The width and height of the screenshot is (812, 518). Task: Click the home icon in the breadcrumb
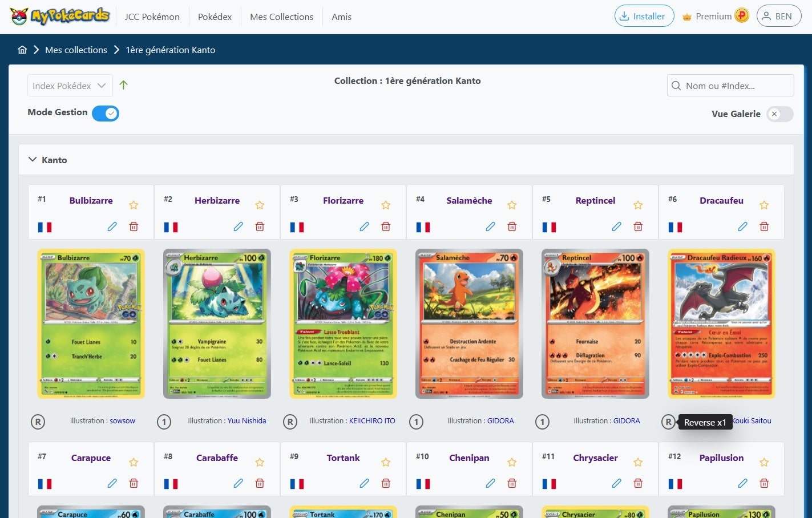pos(22,50)
